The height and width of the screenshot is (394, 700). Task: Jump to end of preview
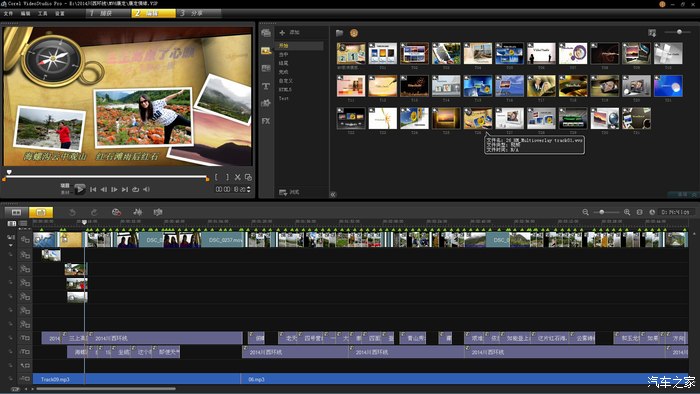125,190
